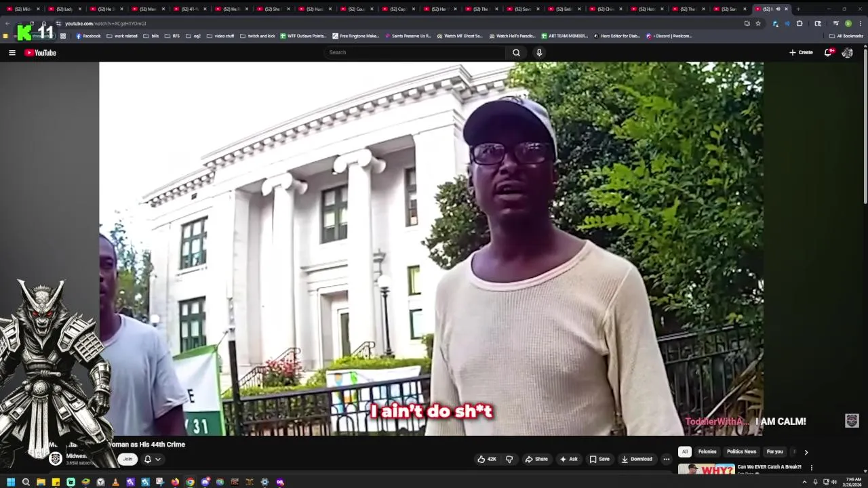
Task: Click the Share button
Action: point(536,459)
